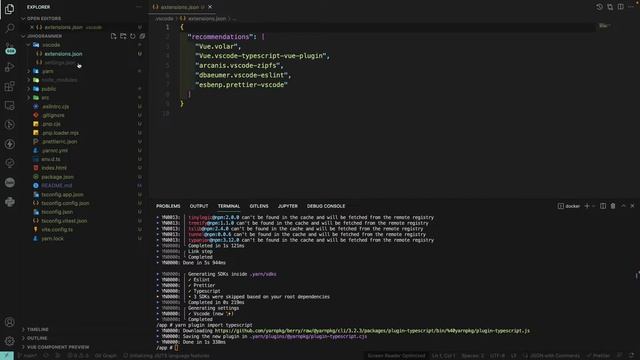Image resolution: width=640 pixels, height=360 pixels.
Task: Open the Explorer view in activity bar
Action: (9, 9)
